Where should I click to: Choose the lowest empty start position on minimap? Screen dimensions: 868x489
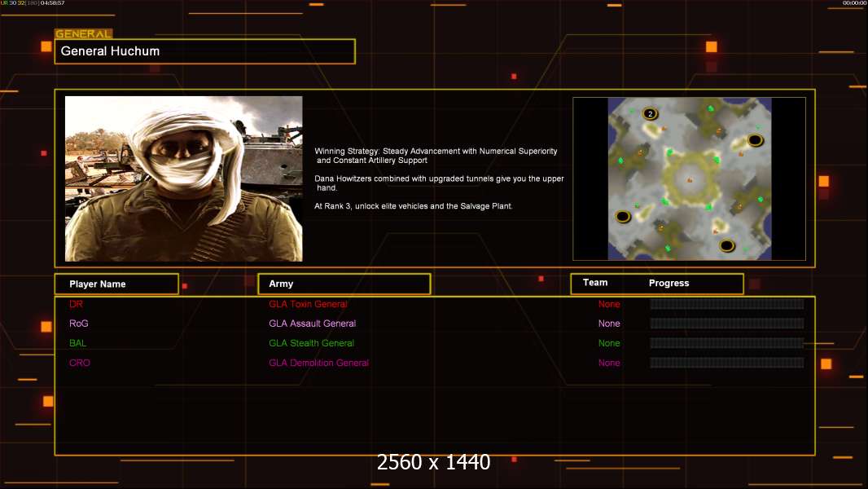coord(727,245)
